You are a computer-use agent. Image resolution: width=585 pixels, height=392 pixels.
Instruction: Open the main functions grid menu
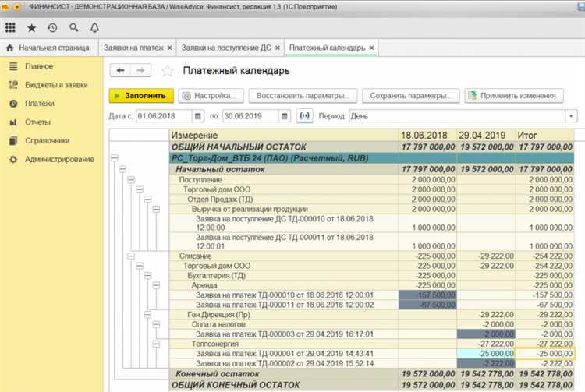pyautogui.click(x=11, y=27)
